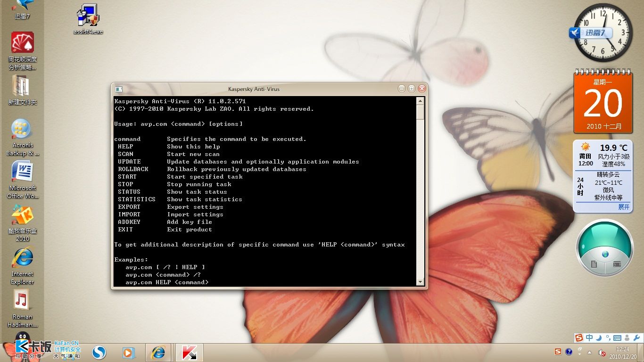Click the blue help question-mark tray icon
The width and height of the screenshot is (644, 362).
point(569,352)
